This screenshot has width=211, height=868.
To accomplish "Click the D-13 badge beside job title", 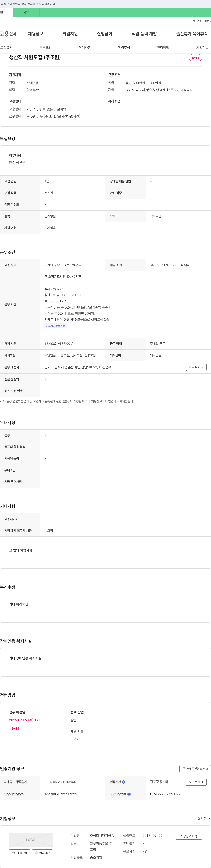I will click(195, 58).
